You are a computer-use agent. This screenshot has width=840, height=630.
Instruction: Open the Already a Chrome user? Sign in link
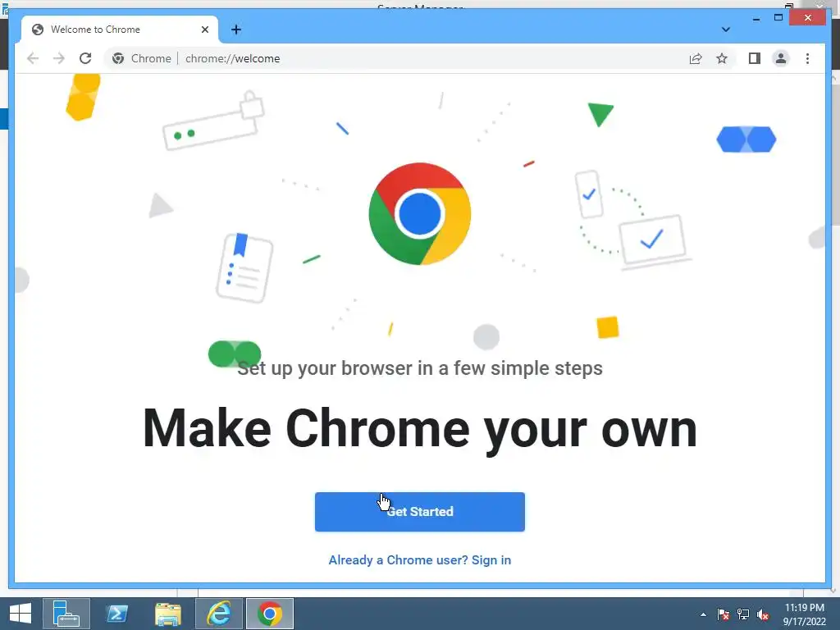419,559
